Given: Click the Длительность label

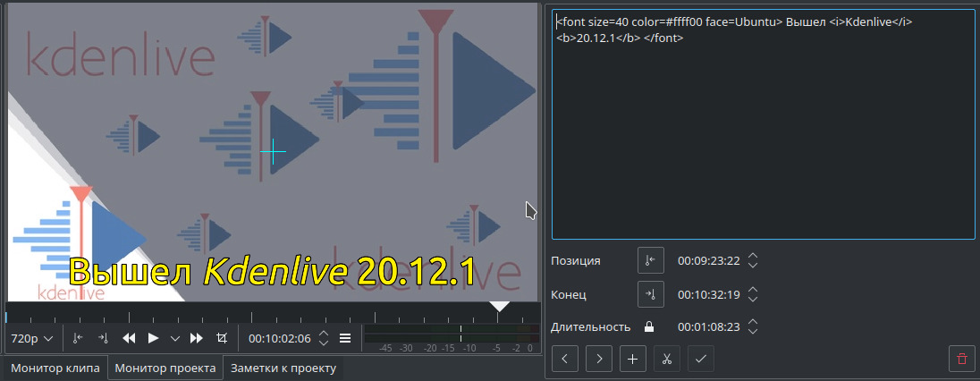Looking at the screenshot, I should [x=591, y=327].
